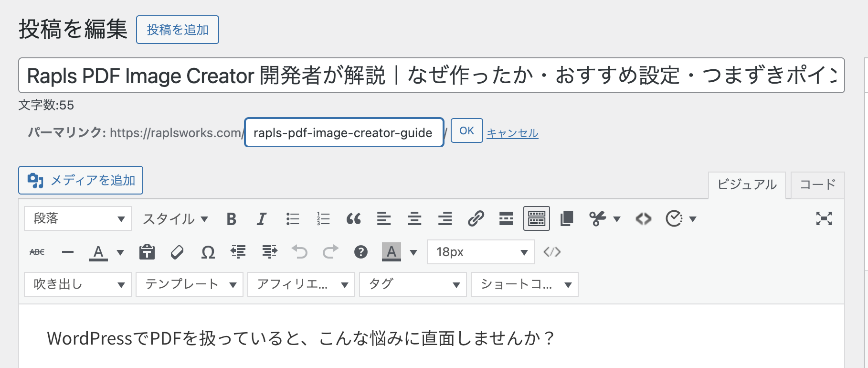Align text center
Screen dimensions: 868x368
414,219
